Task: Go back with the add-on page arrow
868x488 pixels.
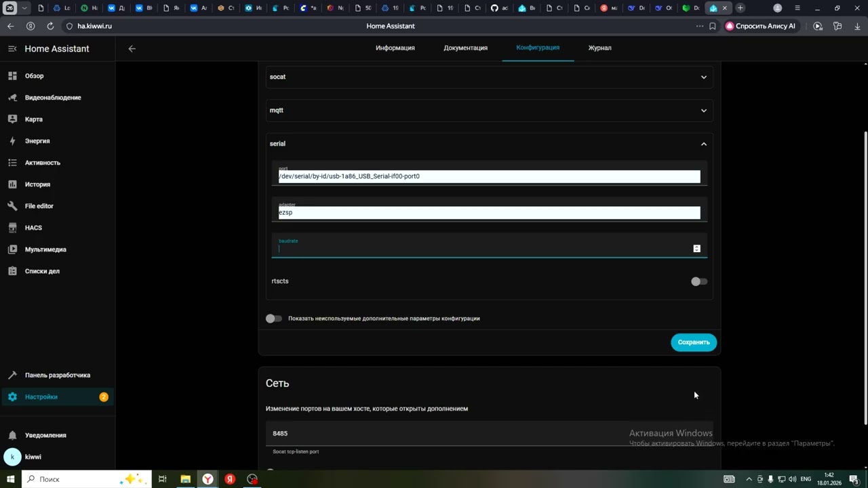Action: [132, 49]
